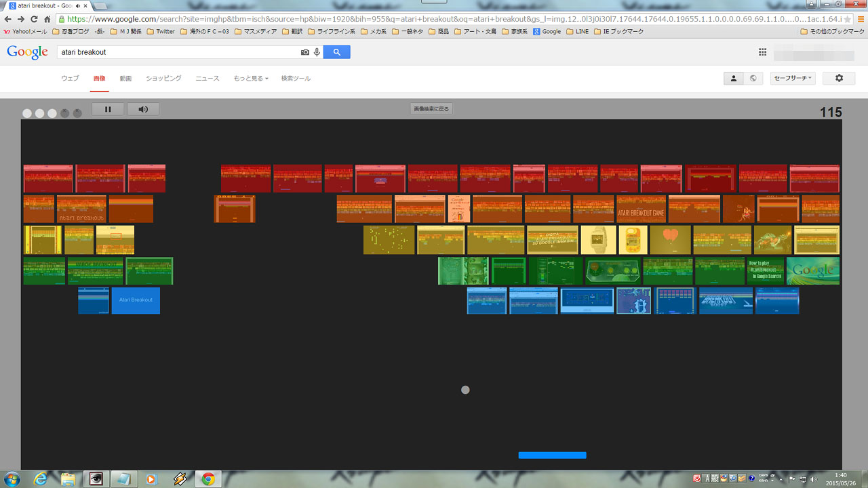Open a new tab button
This screenshot has height=488, width=868.
102,6
